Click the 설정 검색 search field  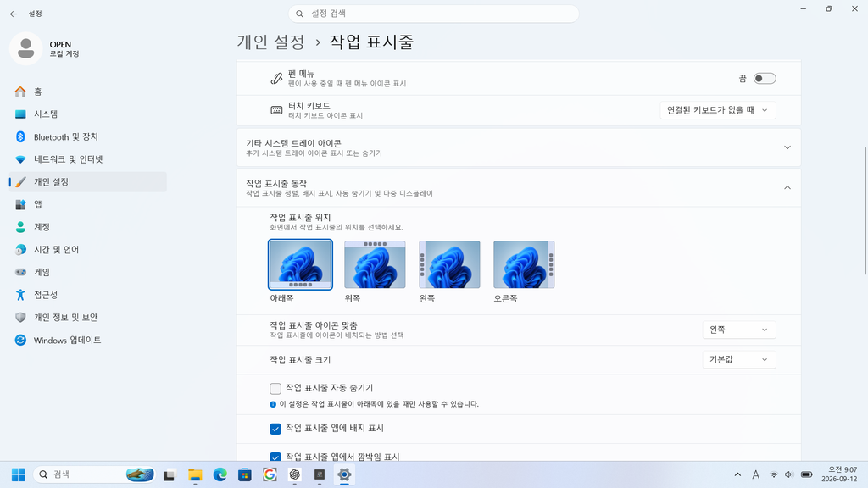pyautogui.click(x=433, y=14)
